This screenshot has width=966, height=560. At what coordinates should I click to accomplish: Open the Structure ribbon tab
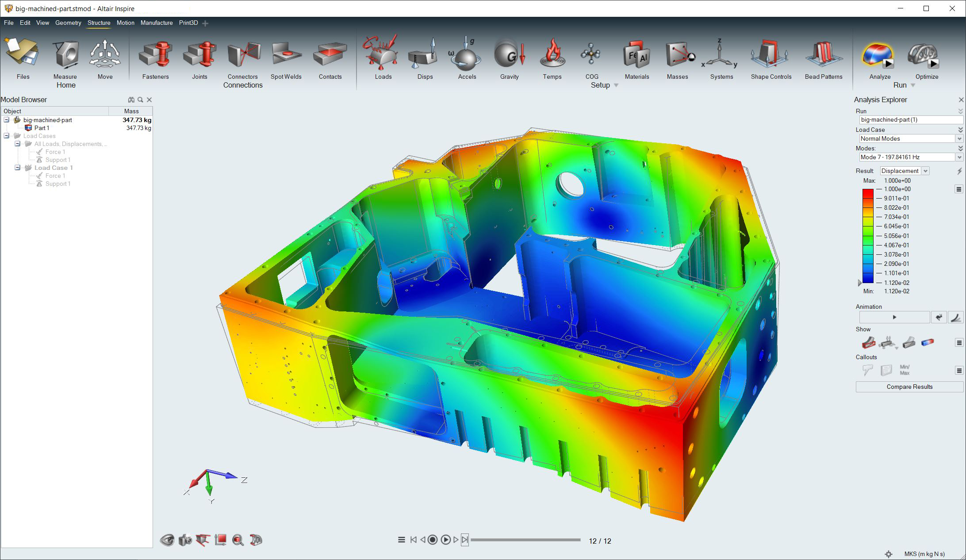(x=99, y=23)
